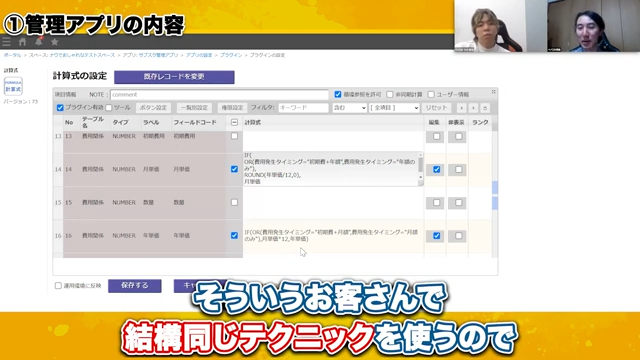Viewport: 640px width, 360px height.
Task: Click バージョン: 73 text
Action: click(x=21, y=102)
